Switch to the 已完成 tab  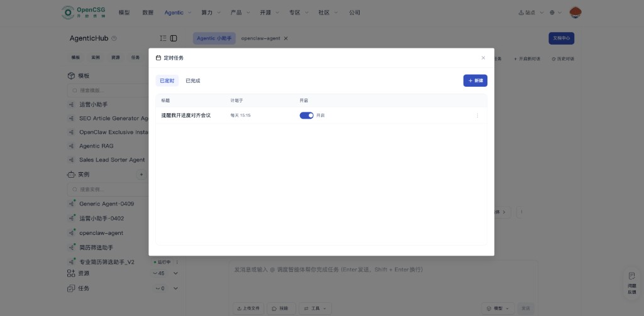[192, 81]
